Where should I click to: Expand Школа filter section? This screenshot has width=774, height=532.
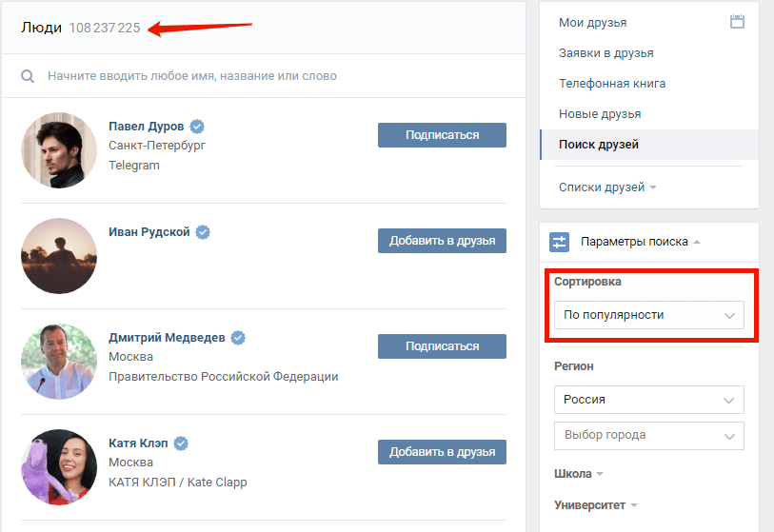[579, 474]
